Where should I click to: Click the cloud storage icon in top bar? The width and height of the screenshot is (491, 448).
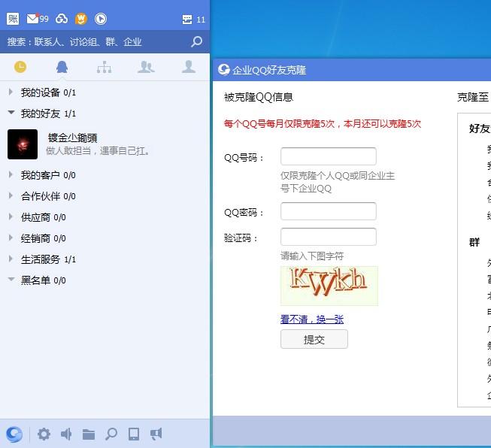click(62, 19)
